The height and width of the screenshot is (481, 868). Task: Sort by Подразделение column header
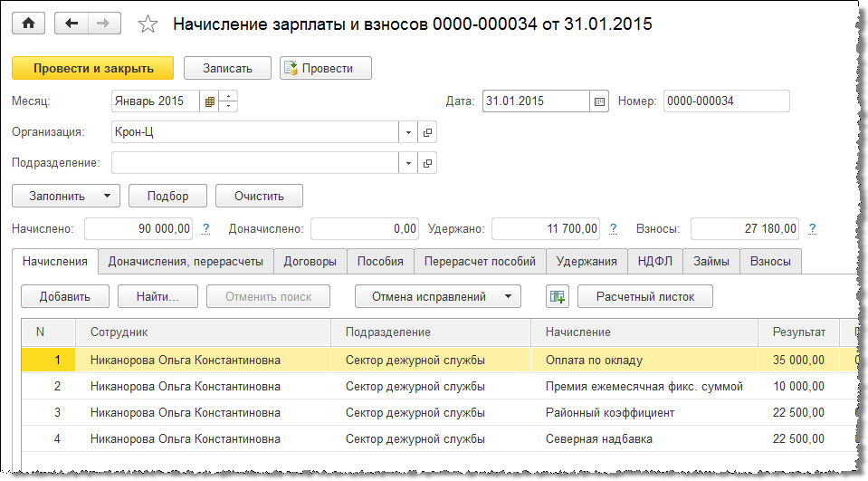click(431, 332)
